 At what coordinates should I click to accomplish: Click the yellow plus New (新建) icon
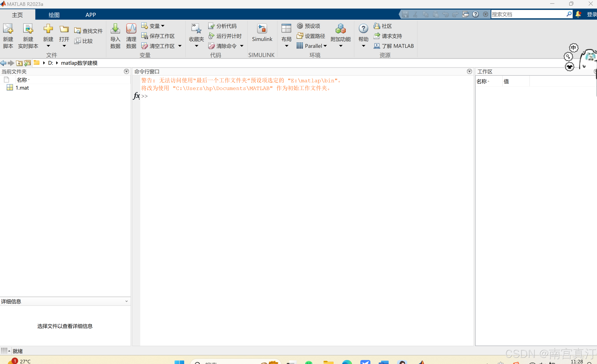tap(48, 29)
